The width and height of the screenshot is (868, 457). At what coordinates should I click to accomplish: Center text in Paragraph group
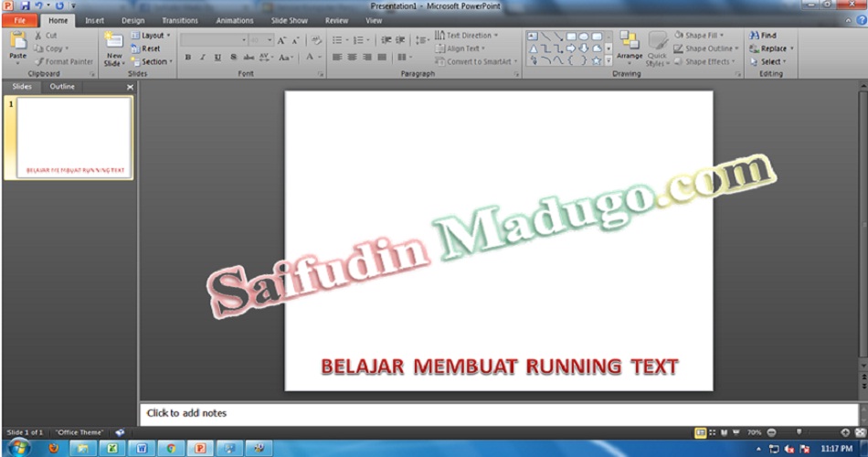pos(352,57)
